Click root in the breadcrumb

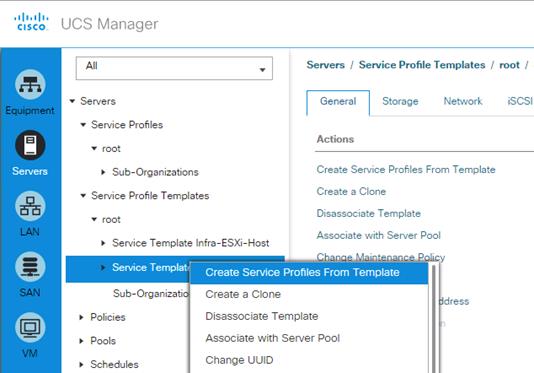(509, 65)
